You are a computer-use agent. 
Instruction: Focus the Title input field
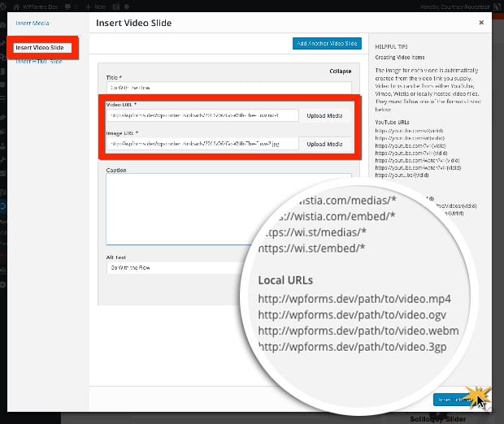(229, 88)
